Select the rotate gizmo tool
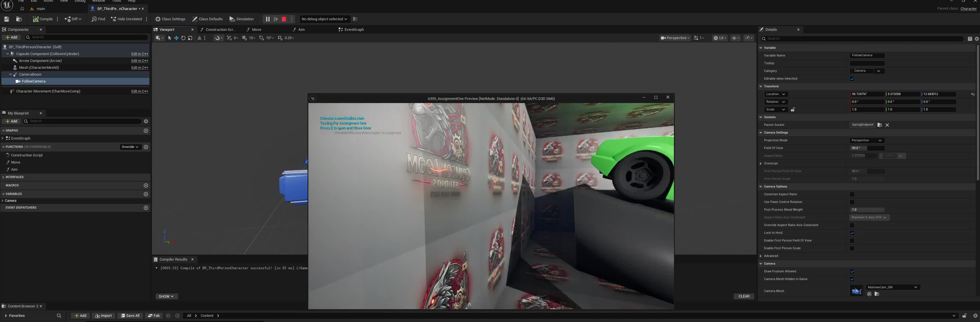The width and height of the screenshot is (980, 322). click(x=183, y=38)
